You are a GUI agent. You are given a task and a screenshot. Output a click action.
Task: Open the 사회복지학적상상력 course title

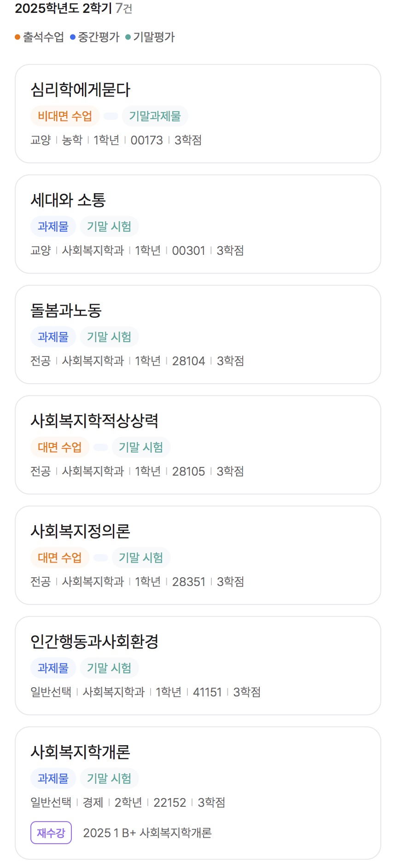click(94, 420)
